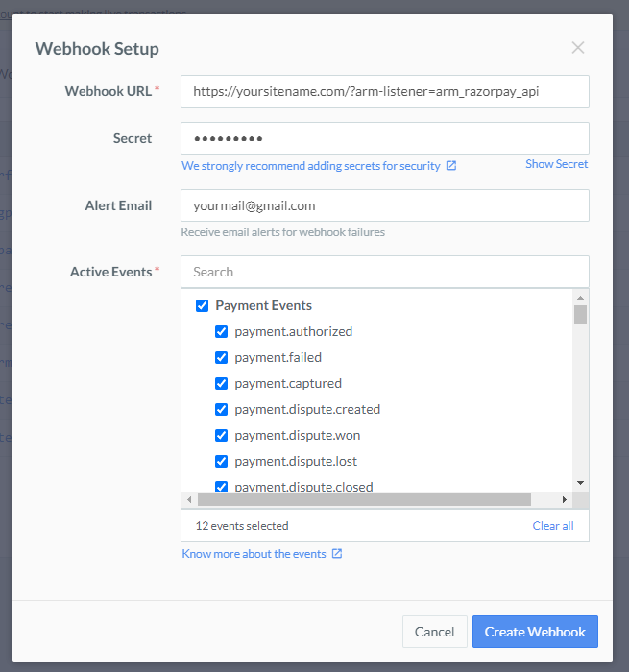This screenshot has height=672, width=629.
Task: Open external link icon beside Know more events
Action: coord(337,553)
